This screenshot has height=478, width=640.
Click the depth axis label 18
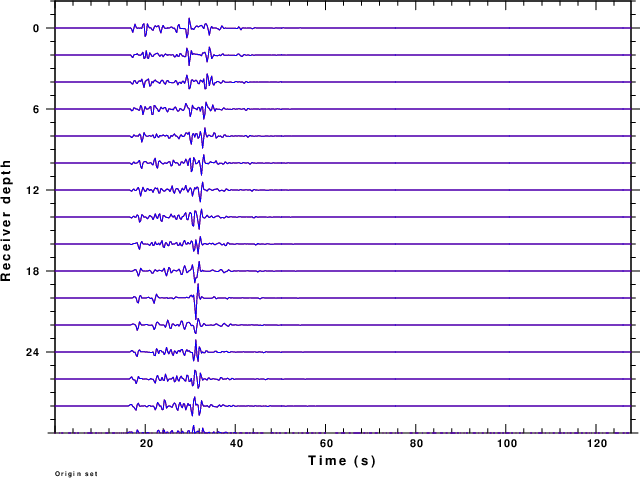pos(33,271)
